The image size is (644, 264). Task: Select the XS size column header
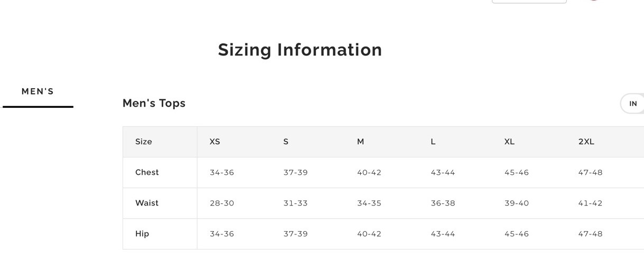click(x=214, y=142)
